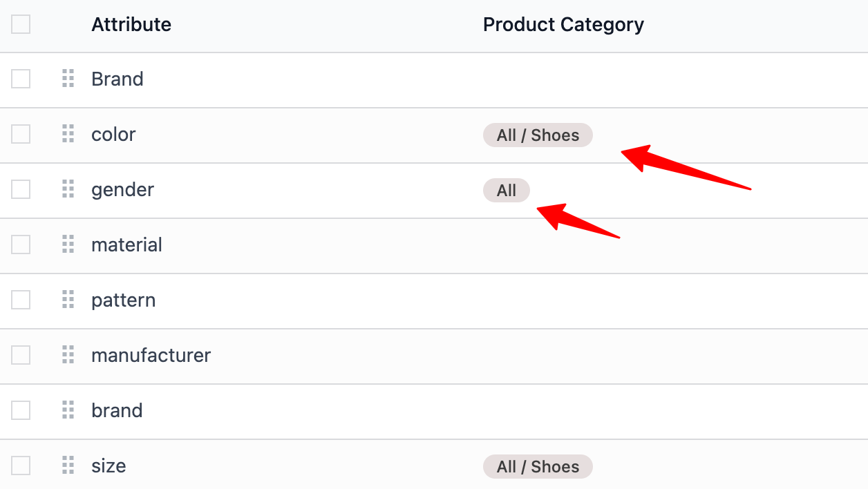This screenshot has height=489, width=868.
Task: Click the drag handle next to manufacturer
Action: [68, 355]
